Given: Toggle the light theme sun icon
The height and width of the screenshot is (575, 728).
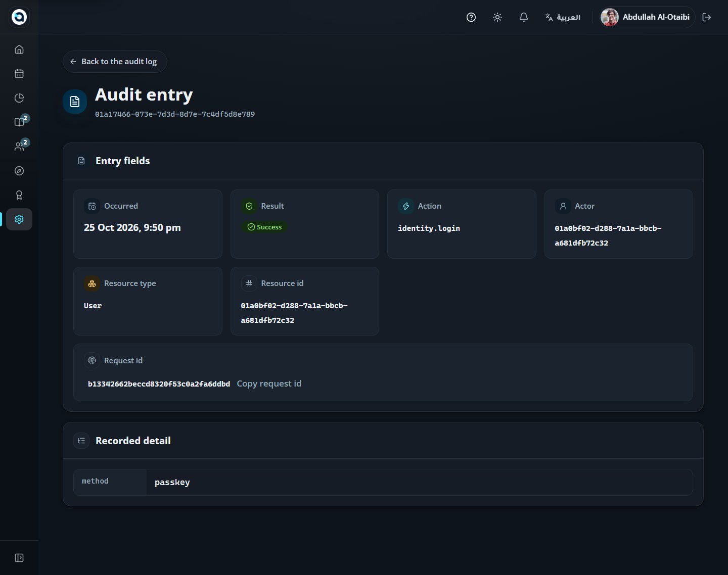Looking at the screenshot, I should click(x=497, y=17).
